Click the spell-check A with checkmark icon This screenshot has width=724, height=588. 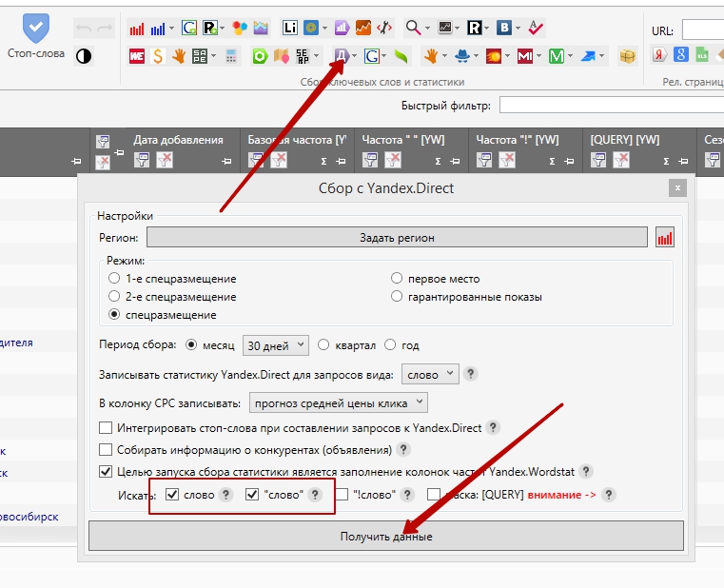[x=536, y=29]
